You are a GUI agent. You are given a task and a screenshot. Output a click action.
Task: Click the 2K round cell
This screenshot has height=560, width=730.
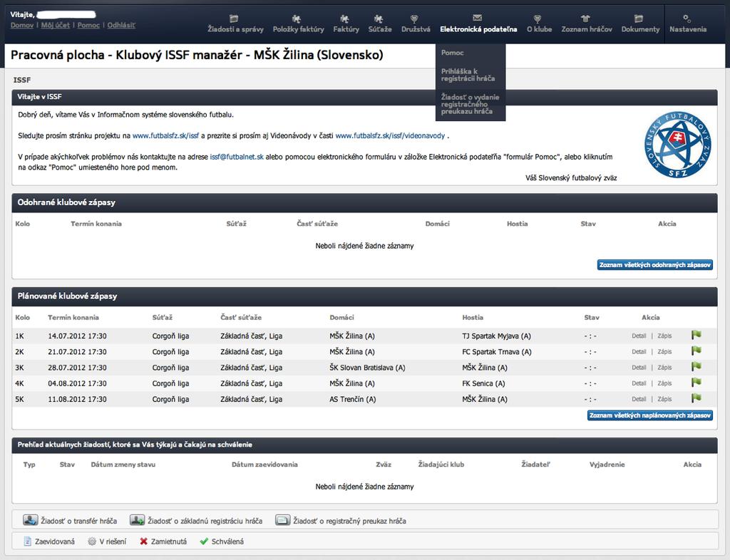coord(19,352)
